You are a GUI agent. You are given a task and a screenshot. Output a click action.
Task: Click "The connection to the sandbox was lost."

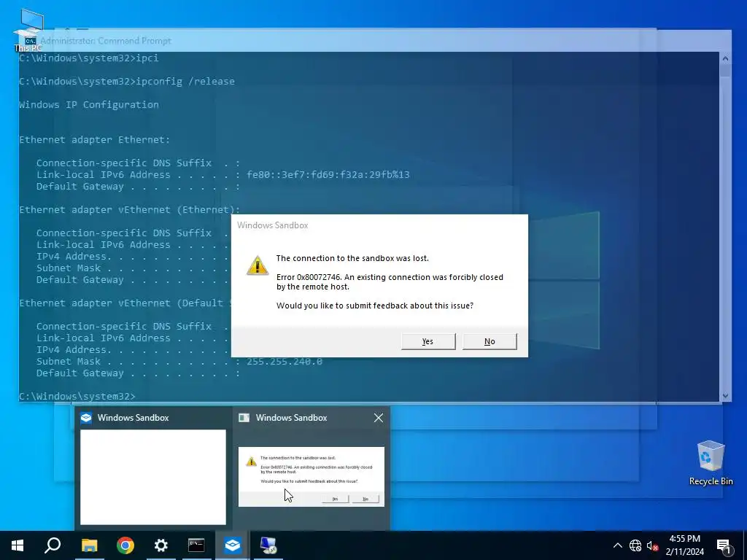point(352,258)
